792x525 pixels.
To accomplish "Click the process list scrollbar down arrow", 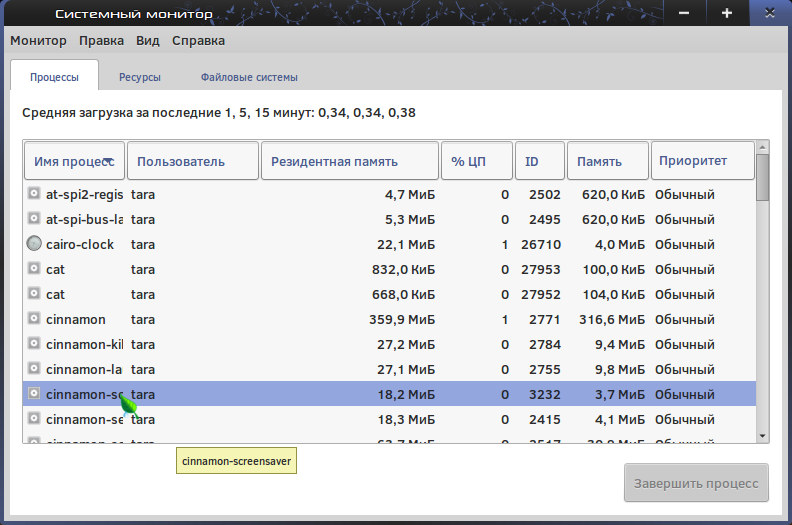I will 763,435.
